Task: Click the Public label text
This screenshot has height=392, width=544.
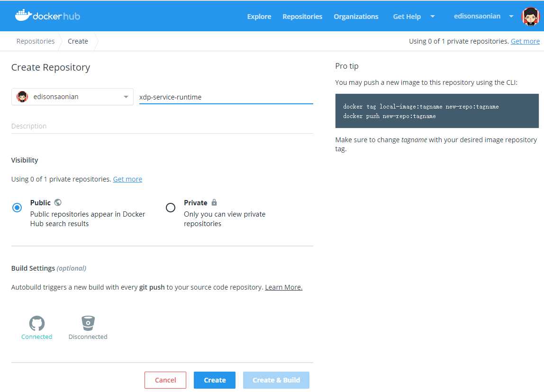Action: [40, 202]
